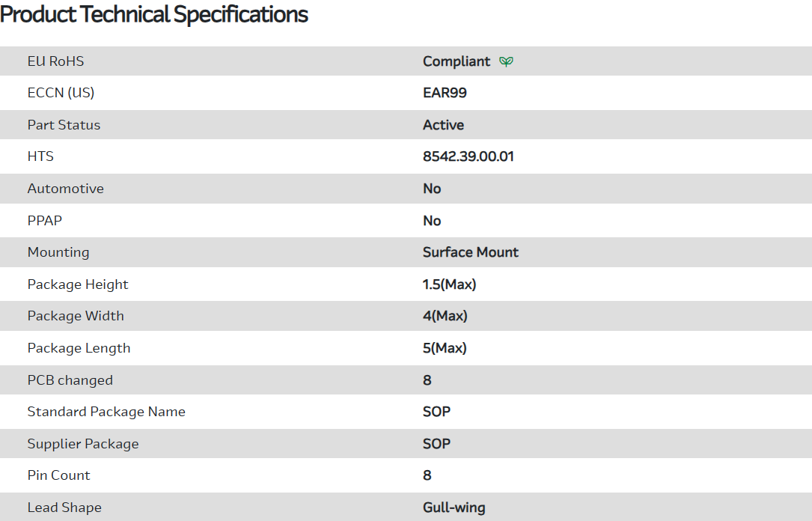812x521 pixels.
Task: Click the EU RoHS label
Action: tap(55, 61)
